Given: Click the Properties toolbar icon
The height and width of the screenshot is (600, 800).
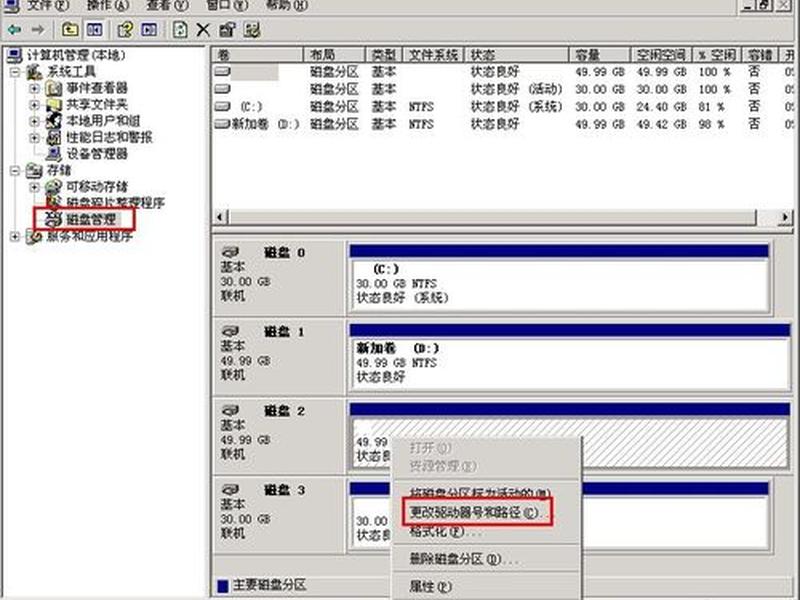Looking at the screenshot, I should (x=227, y=30).
